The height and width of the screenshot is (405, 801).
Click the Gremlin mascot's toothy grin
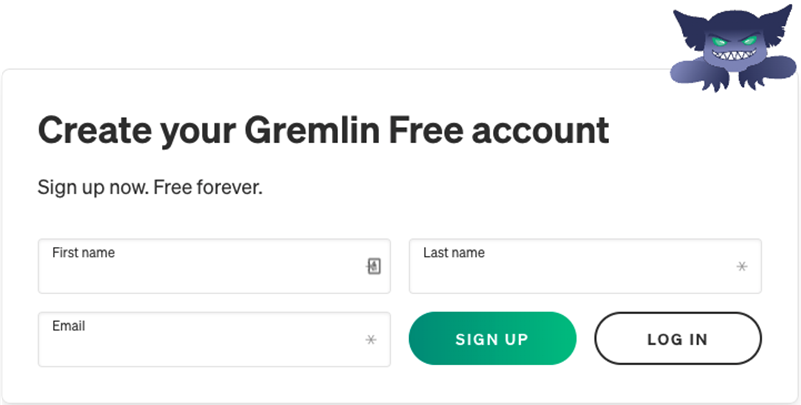pos(734,54)
